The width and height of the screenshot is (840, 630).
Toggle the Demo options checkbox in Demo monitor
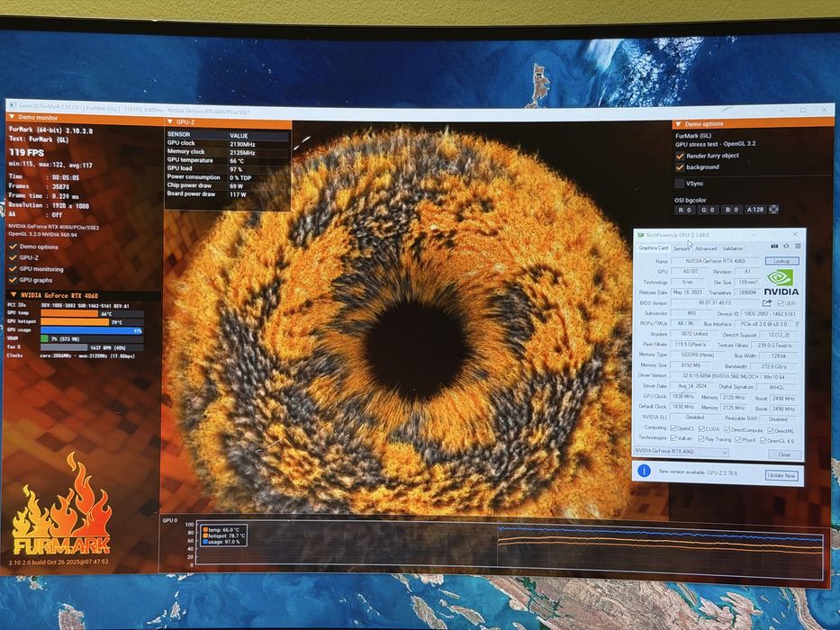[13, 247]
